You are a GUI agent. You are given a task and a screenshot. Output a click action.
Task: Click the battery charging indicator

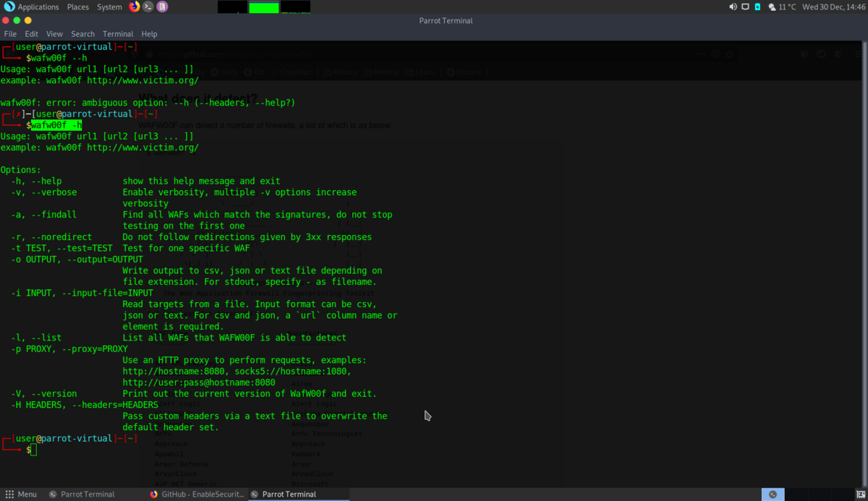coord(758,7)
